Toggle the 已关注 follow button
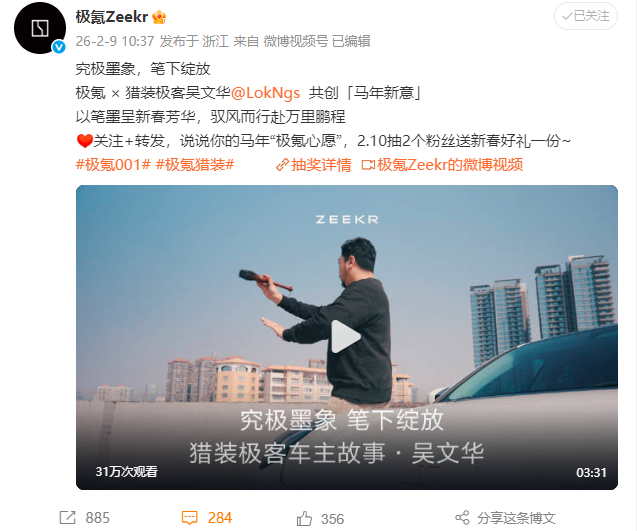 pyautogui.click(x=586, y=16)
